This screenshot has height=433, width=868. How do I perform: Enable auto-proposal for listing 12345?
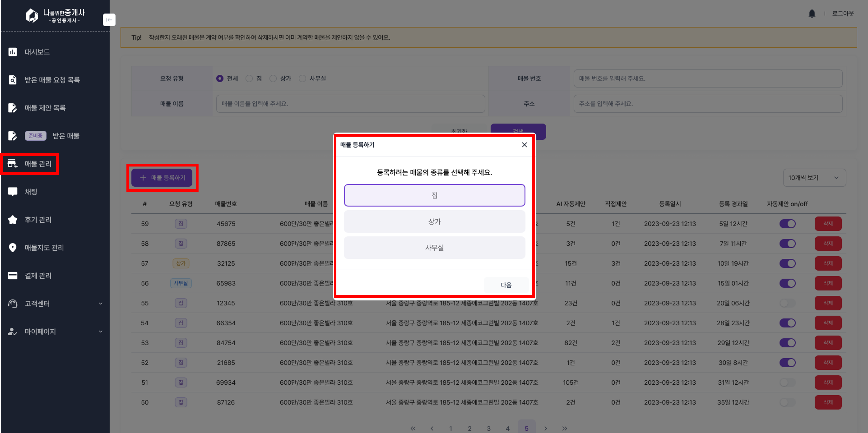tap(787, 303)
